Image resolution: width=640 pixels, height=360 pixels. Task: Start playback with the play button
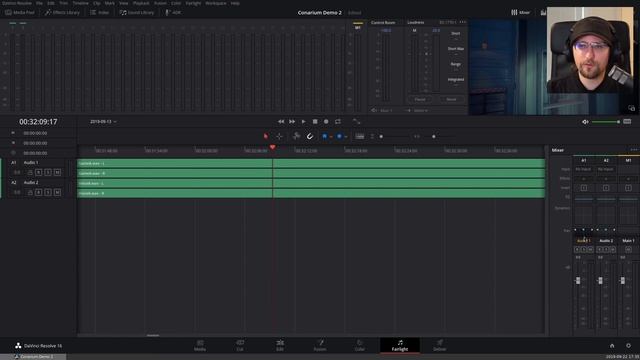click(303, 122)
